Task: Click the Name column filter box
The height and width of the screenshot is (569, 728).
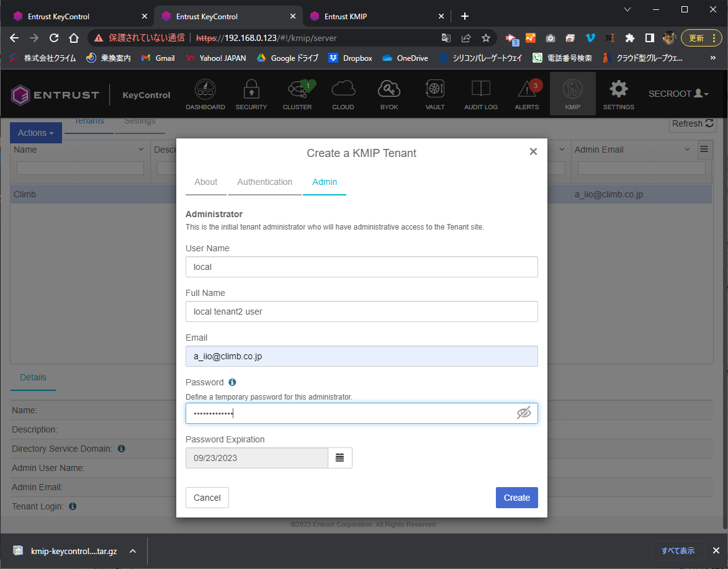Action: coord(80,168)
